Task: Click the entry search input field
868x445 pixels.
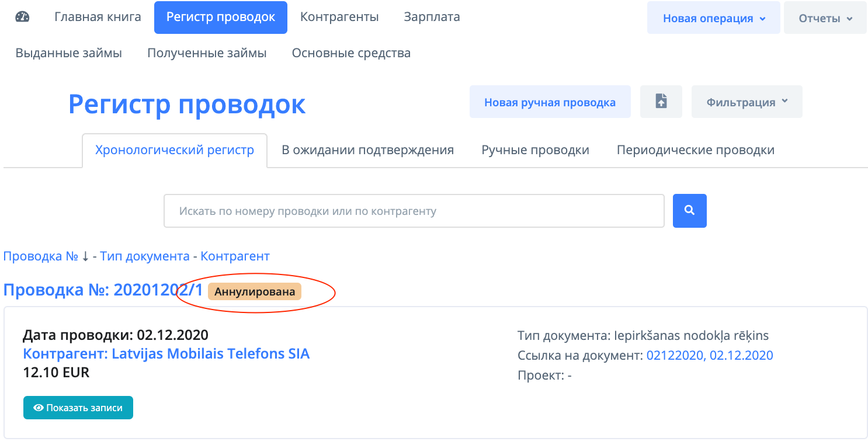Action: pyautogui.click(x=414, y=210)
